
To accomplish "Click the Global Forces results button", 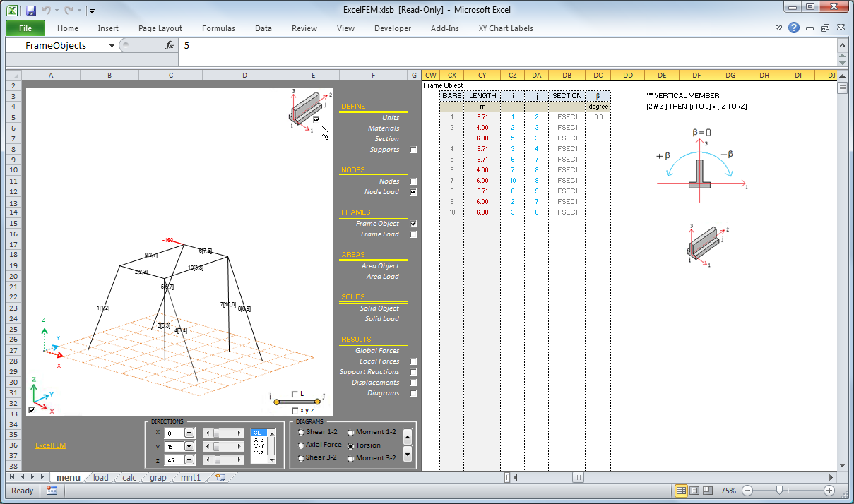I will pos(377,351).
